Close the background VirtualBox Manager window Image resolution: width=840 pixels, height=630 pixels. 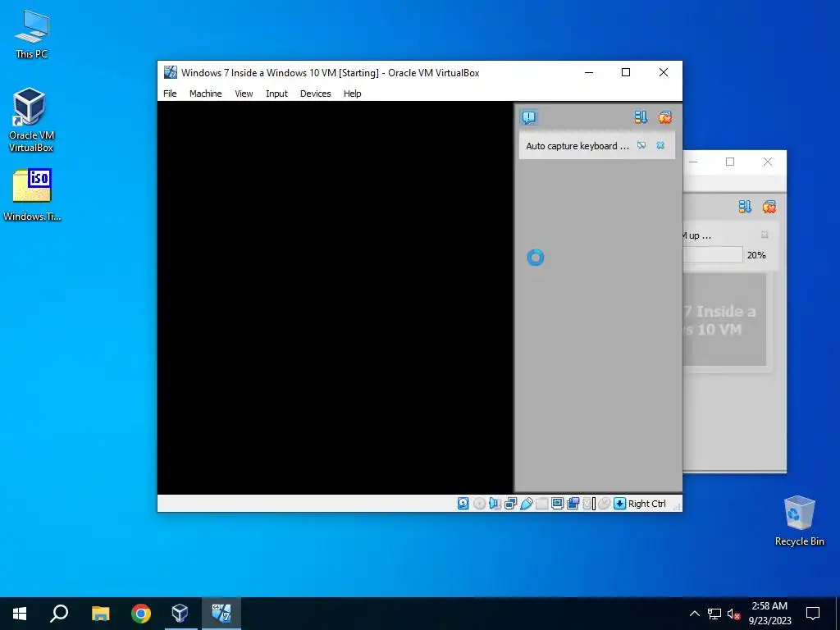[767, 162]
